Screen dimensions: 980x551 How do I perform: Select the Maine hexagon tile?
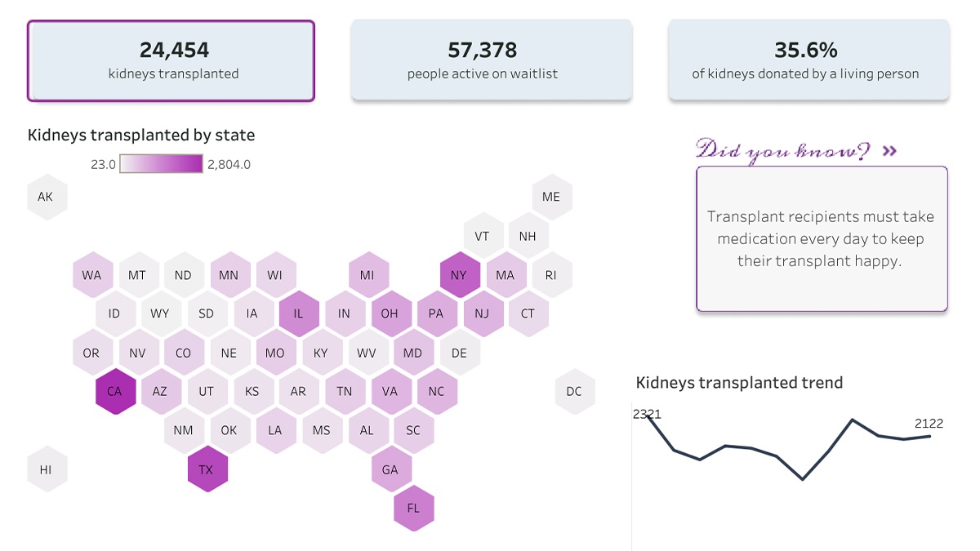click(551, 197)
